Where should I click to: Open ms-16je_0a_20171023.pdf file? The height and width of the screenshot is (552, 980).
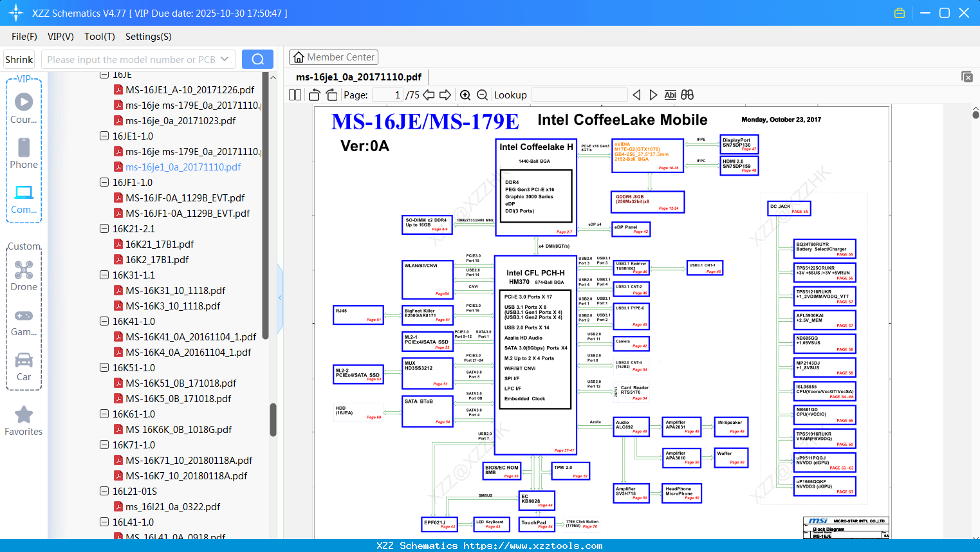tap(181, 121)
